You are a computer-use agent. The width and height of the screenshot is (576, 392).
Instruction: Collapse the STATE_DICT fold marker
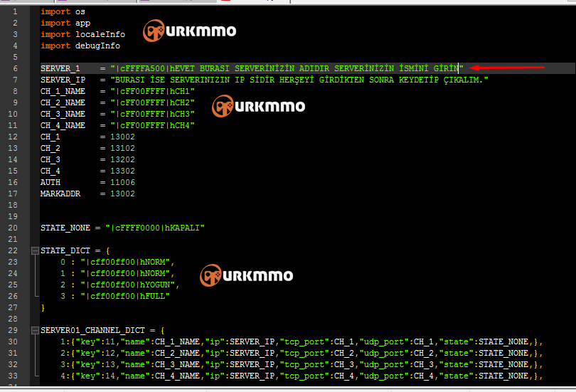click(35, 250)
